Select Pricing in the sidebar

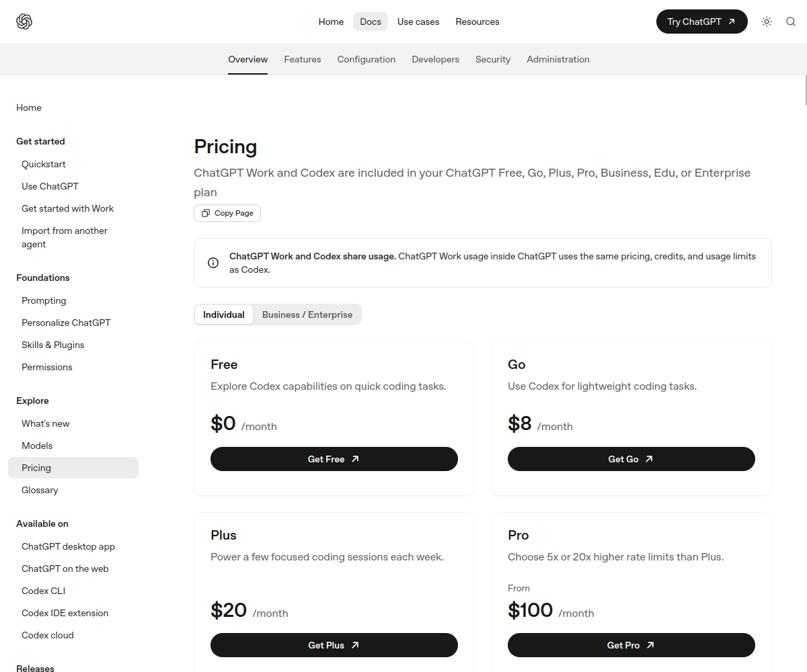pos(73,468)
